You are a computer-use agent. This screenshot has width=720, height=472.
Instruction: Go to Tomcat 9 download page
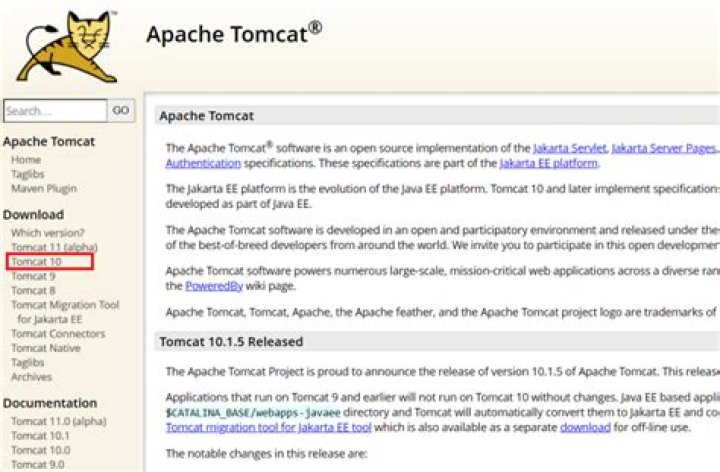pyautogui.click(x=33, y=276)
